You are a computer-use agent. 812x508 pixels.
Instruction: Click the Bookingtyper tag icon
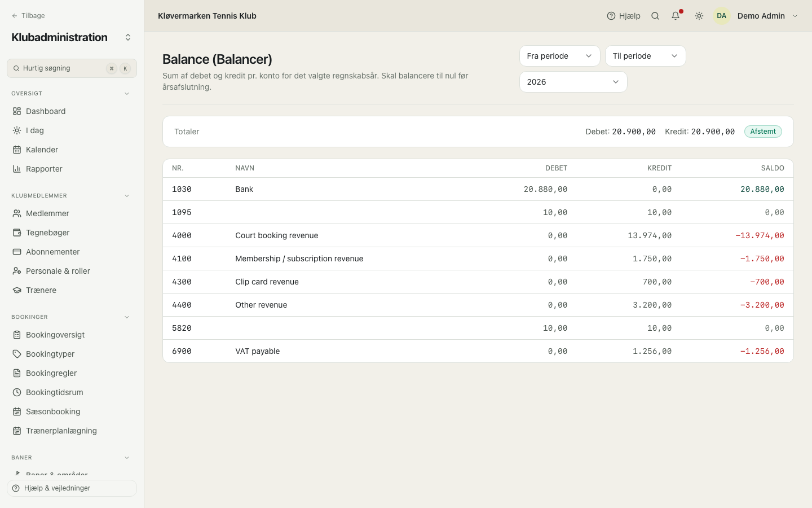pyautogui.click(x=17, y=354)
